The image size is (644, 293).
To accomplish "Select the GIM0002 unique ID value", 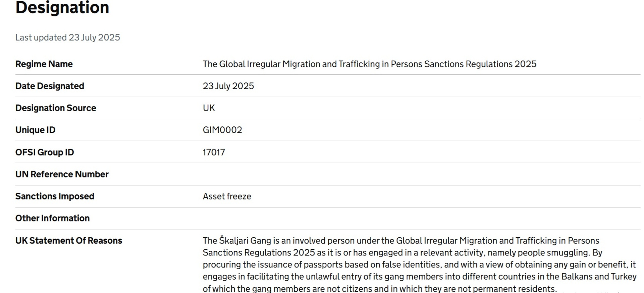I will (222, 130).
